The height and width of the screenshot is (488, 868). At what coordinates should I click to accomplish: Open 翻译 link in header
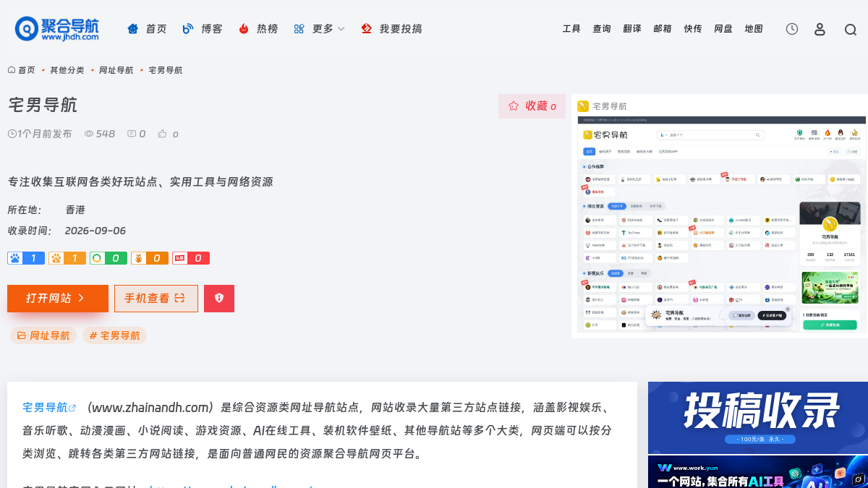632,29
